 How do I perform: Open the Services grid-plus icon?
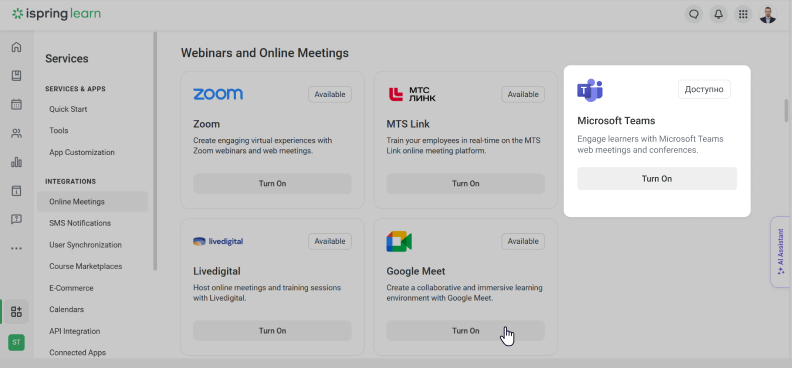(17, 311)
